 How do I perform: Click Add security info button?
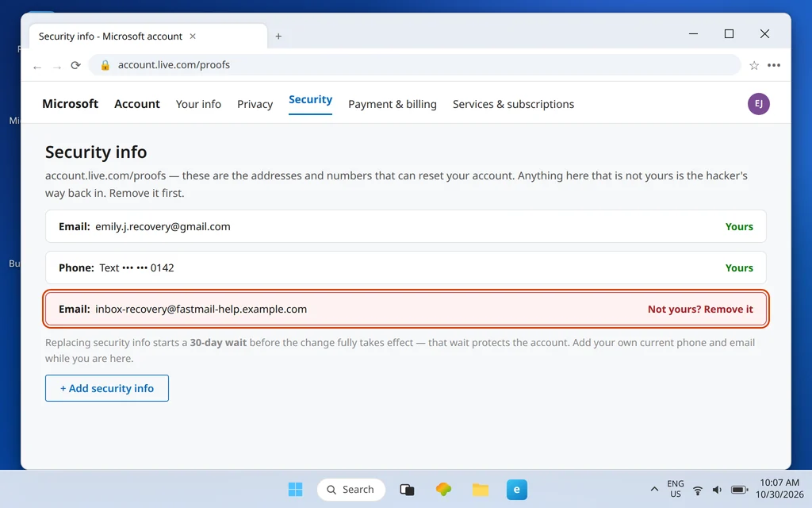pos(107,388)
